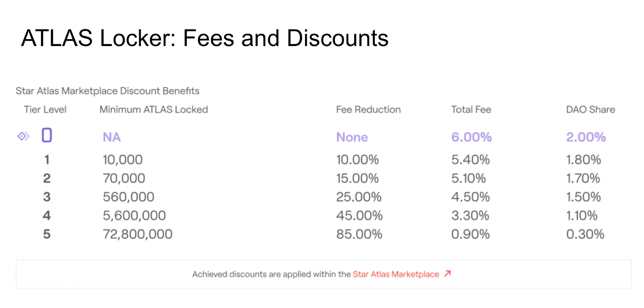This screenshot has width=644, height=308.
Task: Click the 72,800,000 tier 5 amount
Action: (x=138, y=234)
